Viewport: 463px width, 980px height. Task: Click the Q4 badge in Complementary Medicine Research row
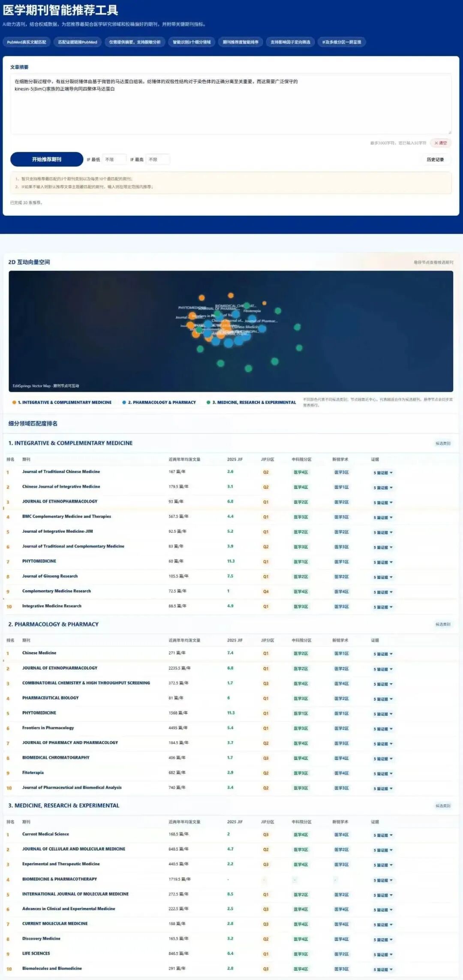tap(266, 591)
